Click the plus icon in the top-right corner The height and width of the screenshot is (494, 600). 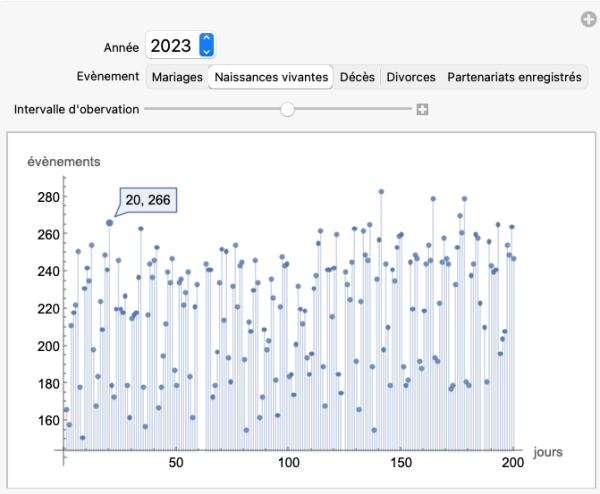(x=589, y=19)
